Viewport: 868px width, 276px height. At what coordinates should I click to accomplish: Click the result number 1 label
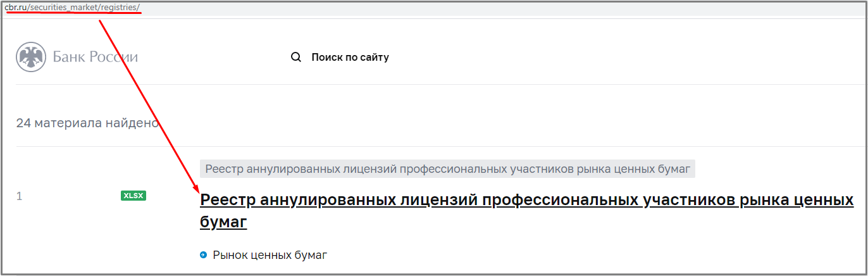pos(19,196)
